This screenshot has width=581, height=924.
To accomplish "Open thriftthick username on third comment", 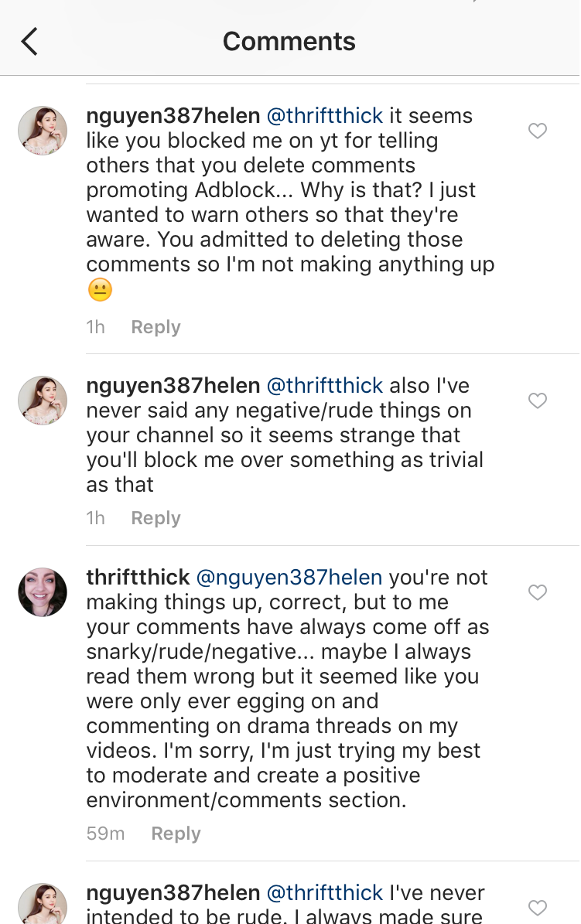I will coord(138,577).
